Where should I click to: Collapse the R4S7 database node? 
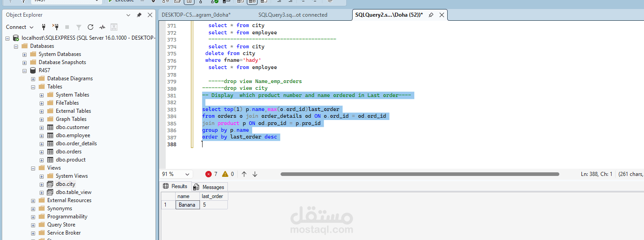tap(25, 70)
